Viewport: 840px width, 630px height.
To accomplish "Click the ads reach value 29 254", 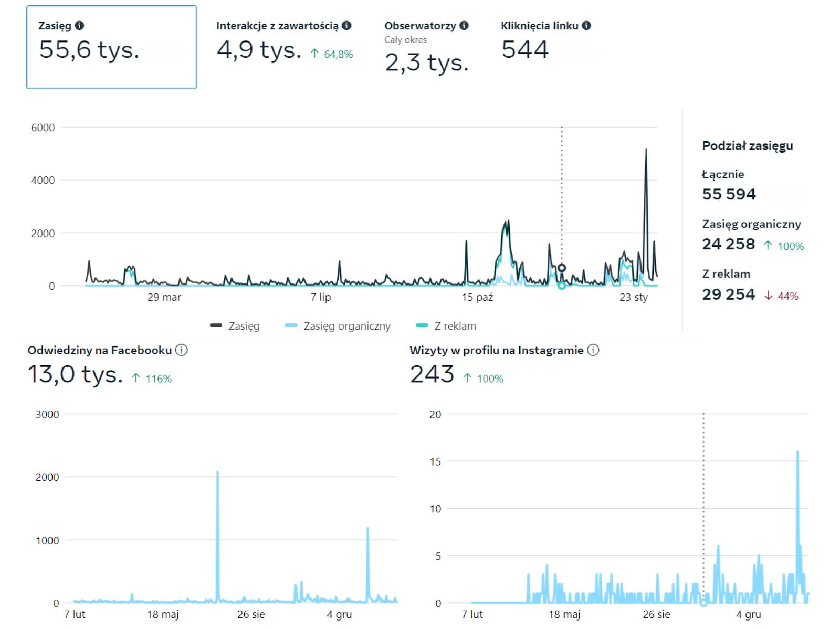I will [x=729, y=295].
